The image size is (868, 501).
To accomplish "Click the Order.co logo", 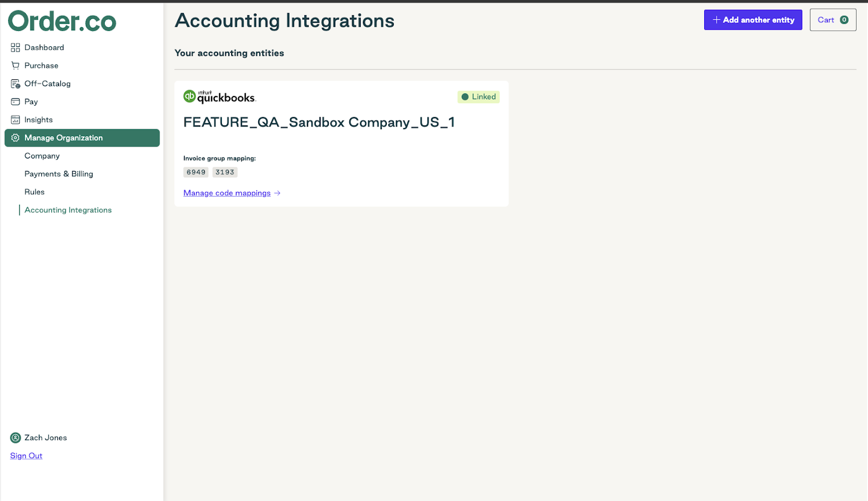I will point(62,21).
